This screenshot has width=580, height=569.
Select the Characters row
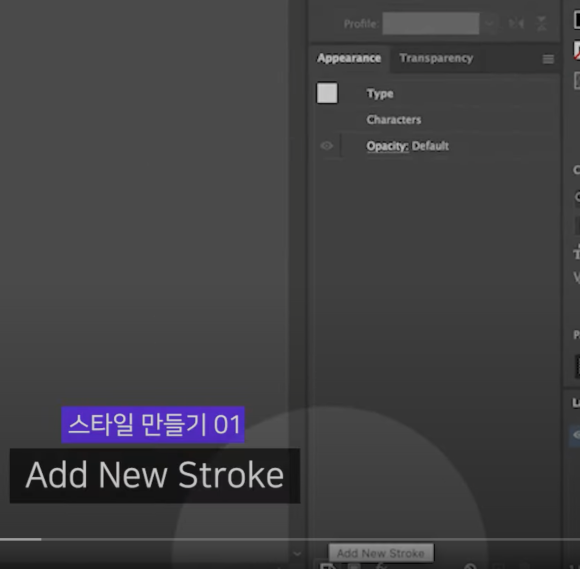(x=435, y=119)
